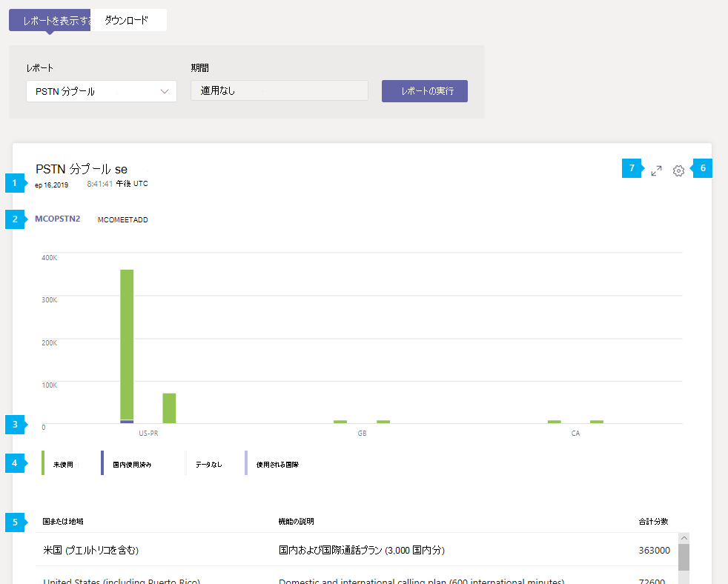Click the full screen expand icon

(655, 170)
